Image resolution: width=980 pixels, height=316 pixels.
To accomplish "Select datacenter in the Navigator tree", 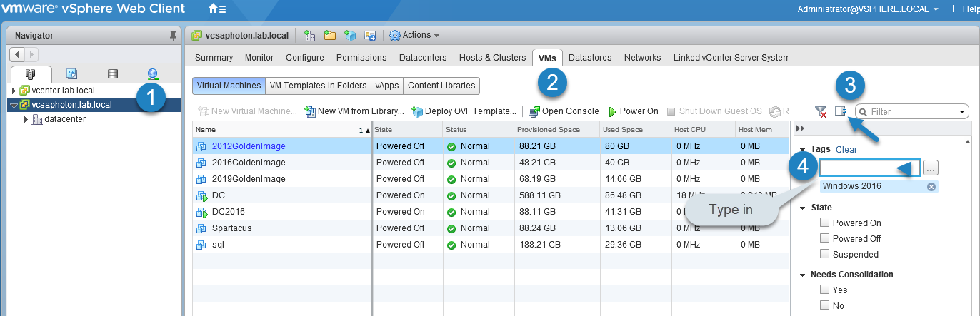I will click(x=65, y=119).
